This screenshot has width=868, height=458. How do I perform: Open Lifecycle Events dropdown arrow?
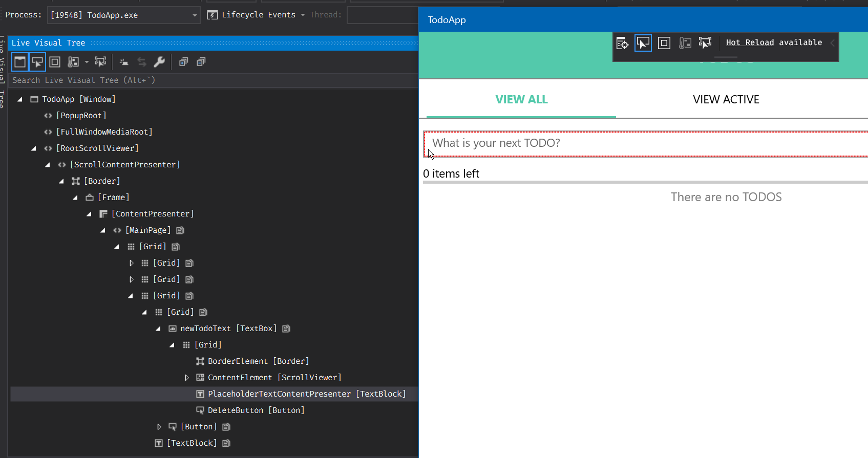[303, 15]
